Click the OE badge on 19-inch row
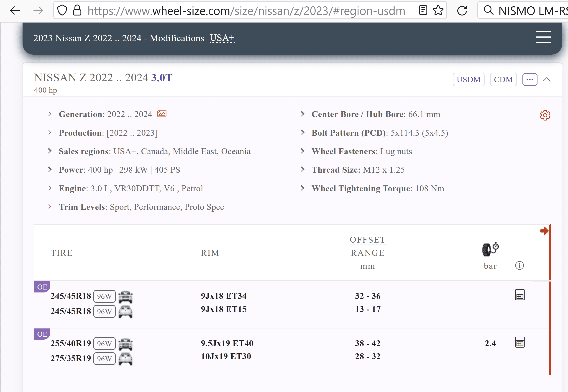Screen dimensions: 568x392 coord(42,334)
